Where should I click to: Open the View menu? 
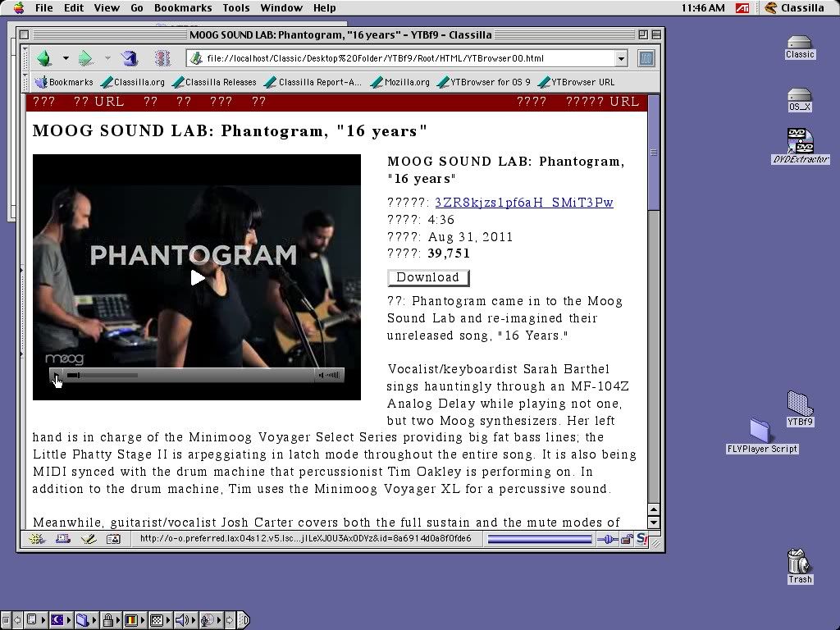(107, 8)
